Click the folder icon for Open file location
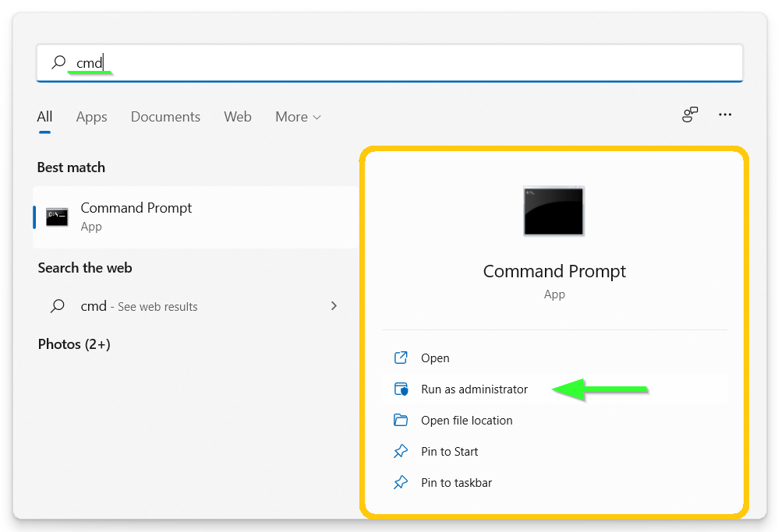 (401, 420)
